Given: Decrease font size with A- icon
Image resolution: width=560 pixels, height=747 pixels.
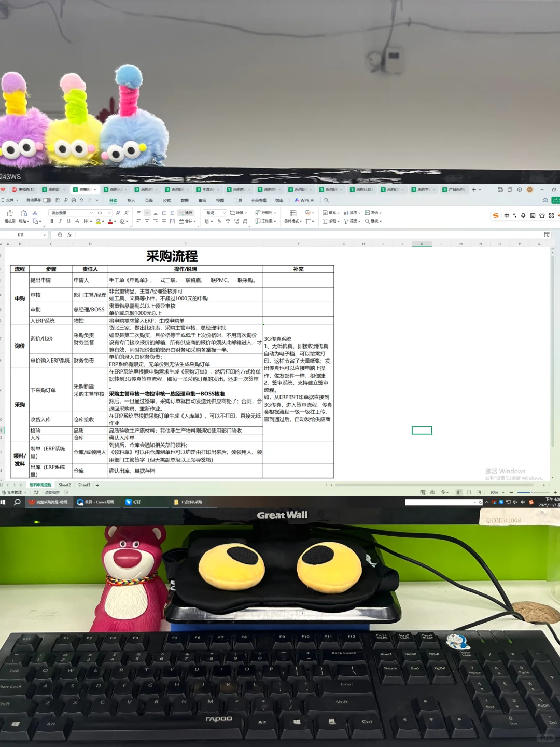Looking at the screenshot, I should (x=127, y=213).
